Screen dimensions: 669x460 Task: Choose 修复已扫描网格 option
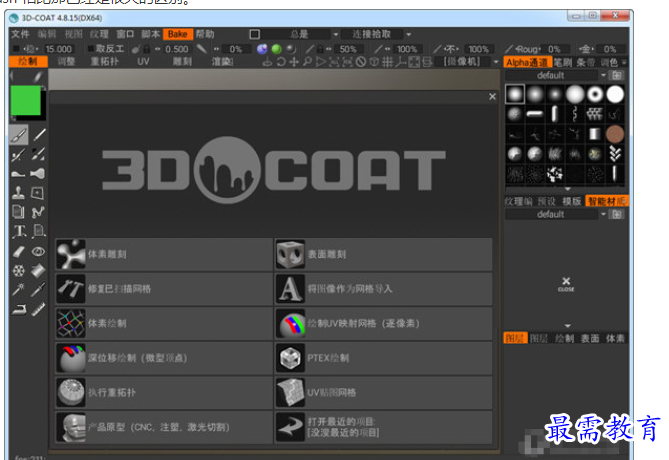click(x=164, y=289)
